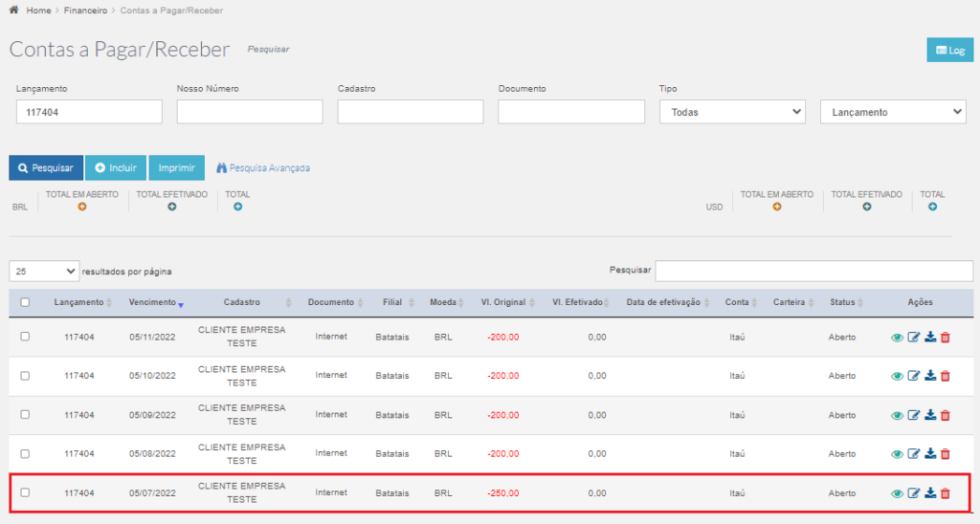View the entry due 05/09/2022 (eye icon)
The width and height of the screenshot is (980, 524).
[897, 415]
